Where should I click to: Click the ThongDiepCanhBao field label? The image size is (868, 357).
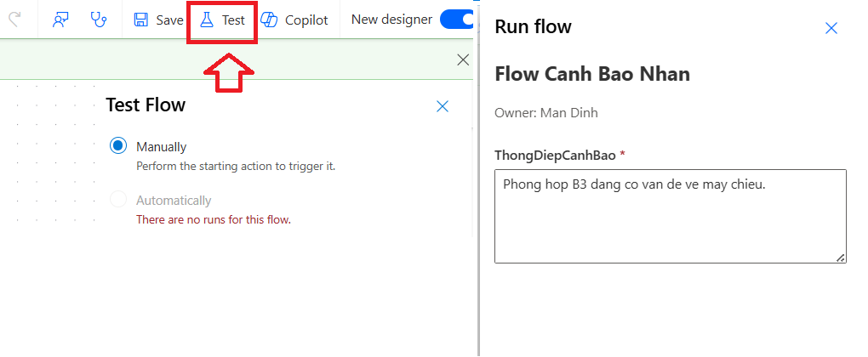554,155
